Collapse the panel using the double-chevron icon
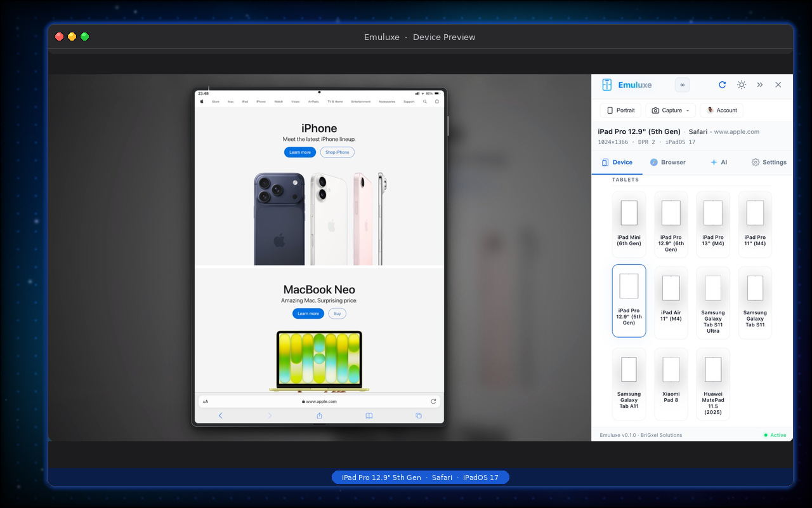This screenshot has height=508, width=812. click(760, 85)
